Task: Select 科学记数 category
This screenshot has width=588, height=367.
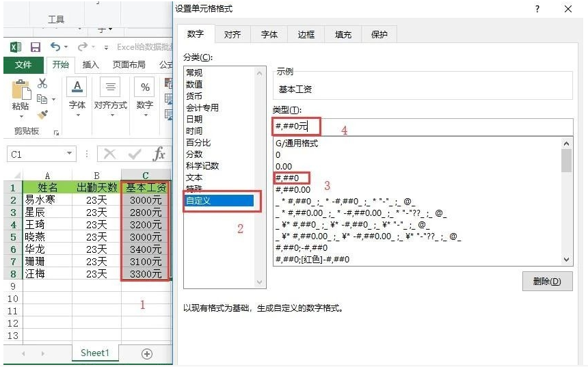Action: (x=202, y=165)
